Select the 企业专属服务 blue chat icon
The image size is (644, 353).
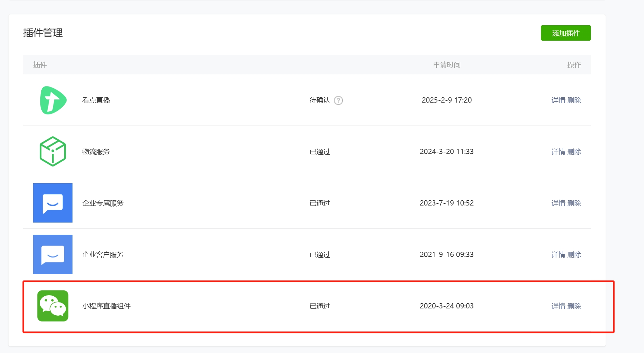pyautogui.click(x=53, y=203)
